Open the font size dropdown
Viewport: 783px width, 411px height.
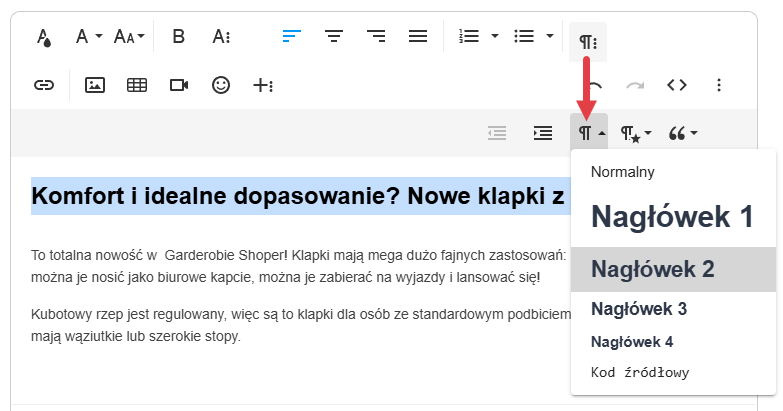[x=129, y=36]
